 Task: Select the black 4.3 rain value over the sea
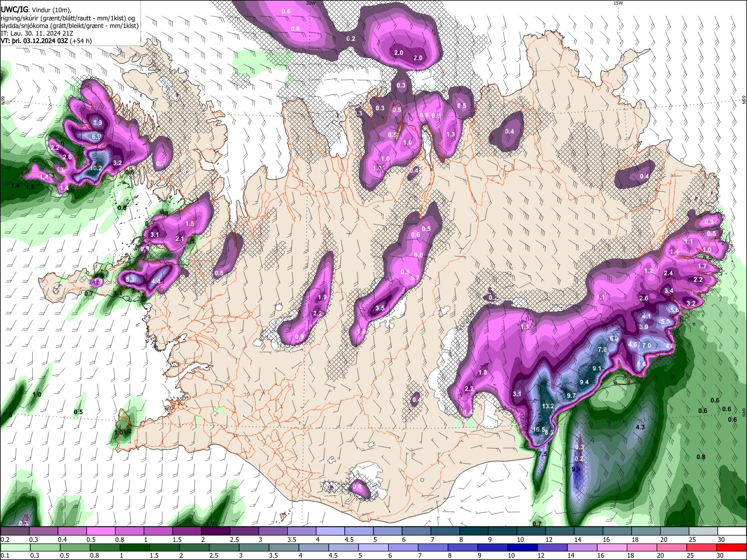tap(640, 427)
